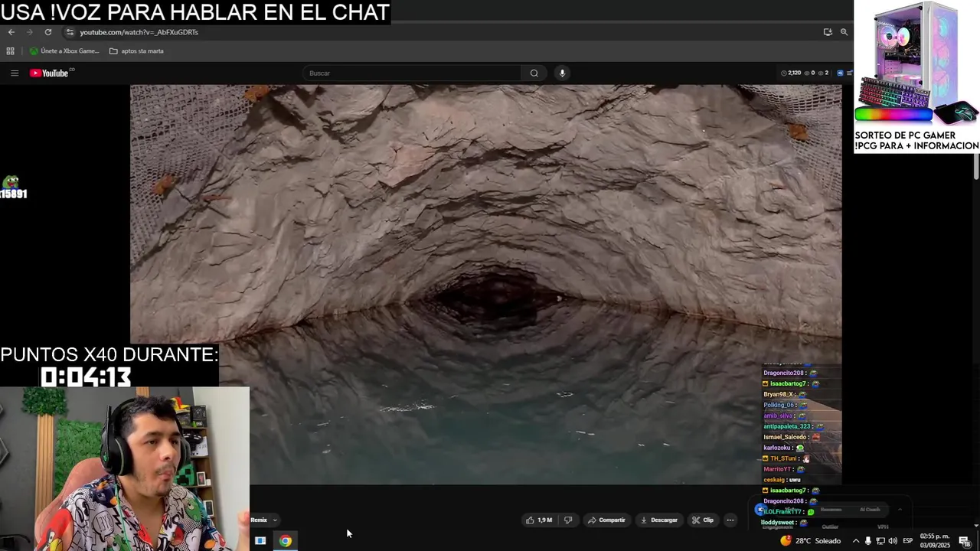Click the YouTube logo
The image size is (980, 551).
pos(51,73)
